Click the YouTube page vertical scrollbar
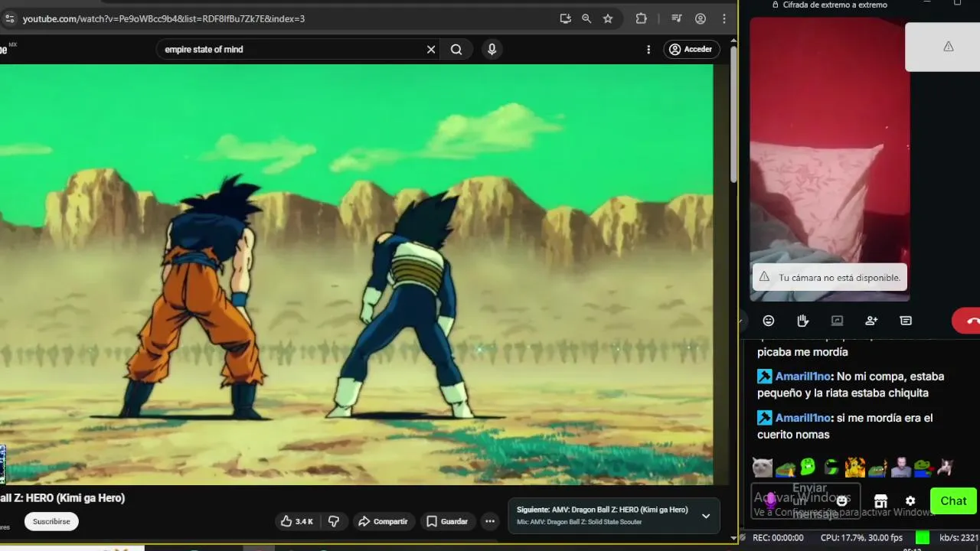 tap(733, 115)
